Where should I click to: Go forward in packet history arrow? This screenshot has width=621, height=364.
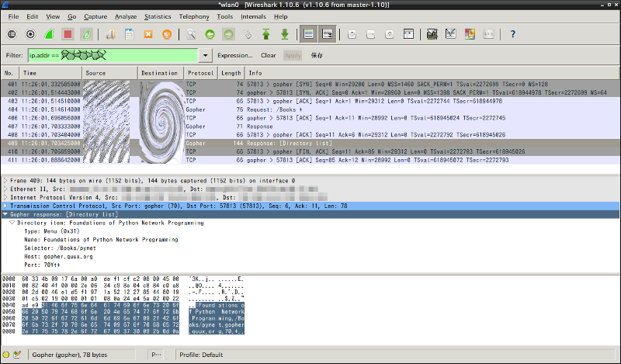click(x=228, y=34)
